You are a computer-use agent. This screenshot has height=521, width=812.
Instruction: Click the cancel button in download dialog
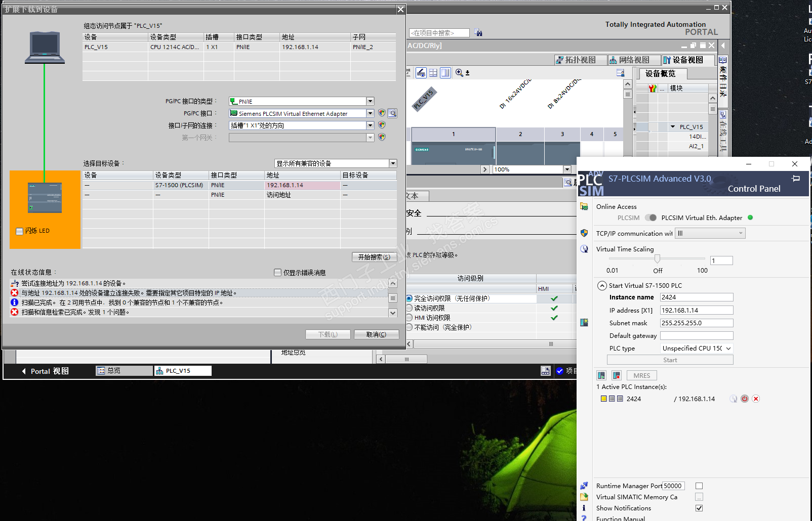(x=376, y=334)
